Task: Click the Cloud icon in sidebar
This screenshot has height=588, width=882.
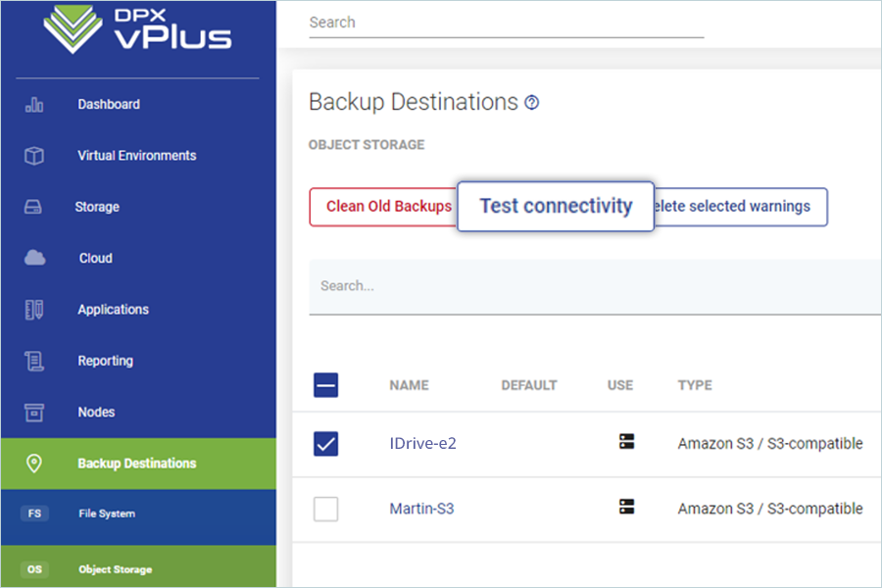Action: click(34, 258)
